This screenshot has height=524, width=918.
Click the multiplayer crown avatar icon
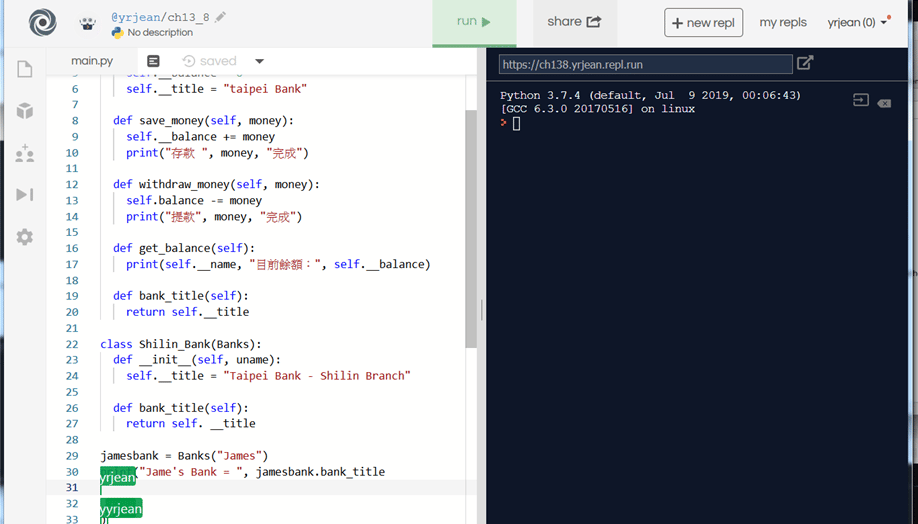point(88,24)
